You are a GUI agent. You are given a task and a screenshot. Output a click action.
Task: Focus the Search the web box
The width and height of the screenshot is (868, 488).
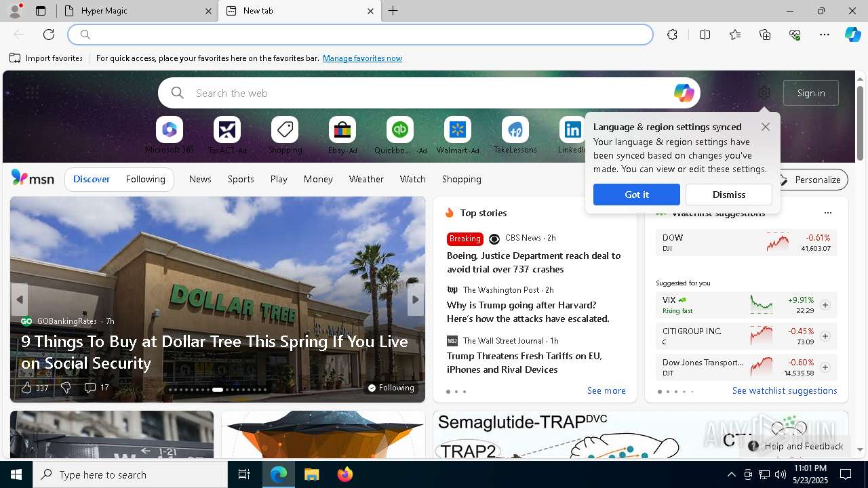click(429, 93)
